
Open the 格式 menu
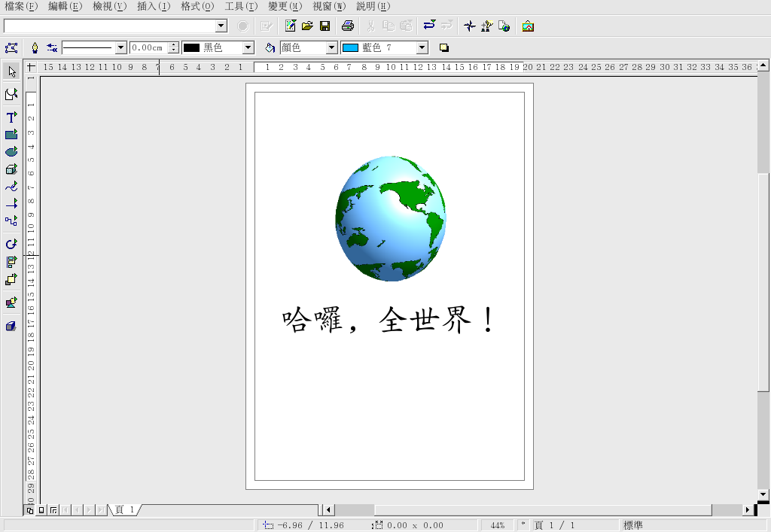click(x=197, y=6)
